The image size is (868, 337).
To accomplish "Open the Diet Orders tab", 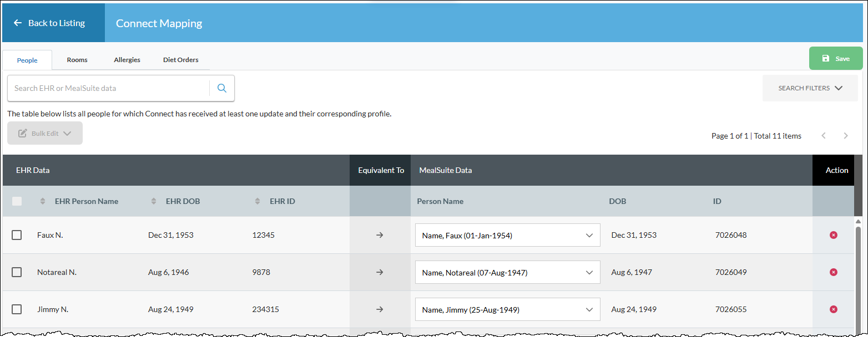I will tap(181, 60).
